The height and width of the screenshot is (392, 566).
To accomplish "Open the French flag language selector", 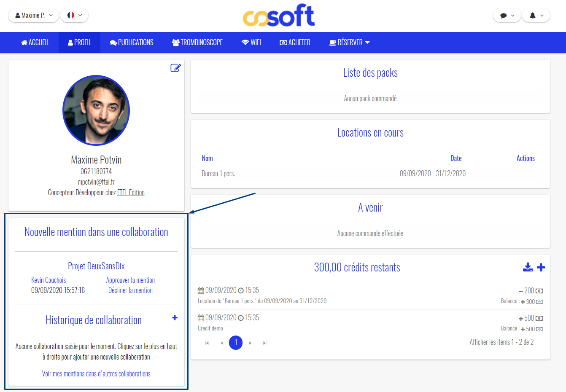I will pyautogui.click(x=74, y=15).
